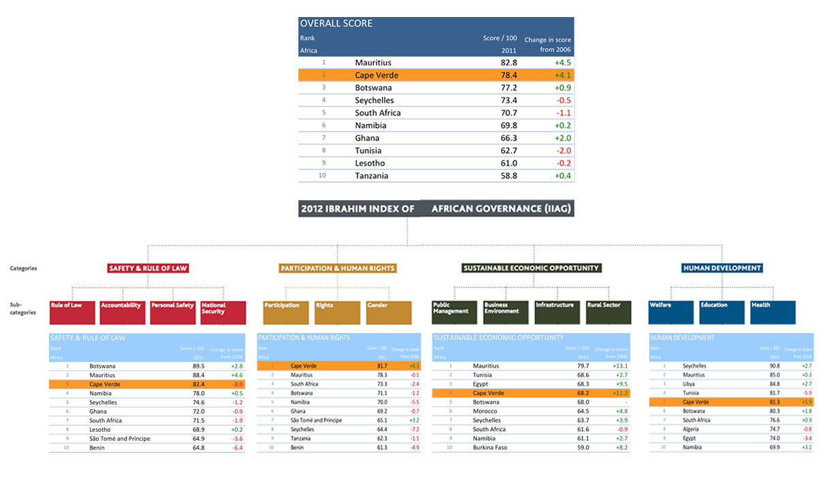
Task: Select the Infrastructure sub-category box
Action: pyautogui.click(x=557, y=312)
